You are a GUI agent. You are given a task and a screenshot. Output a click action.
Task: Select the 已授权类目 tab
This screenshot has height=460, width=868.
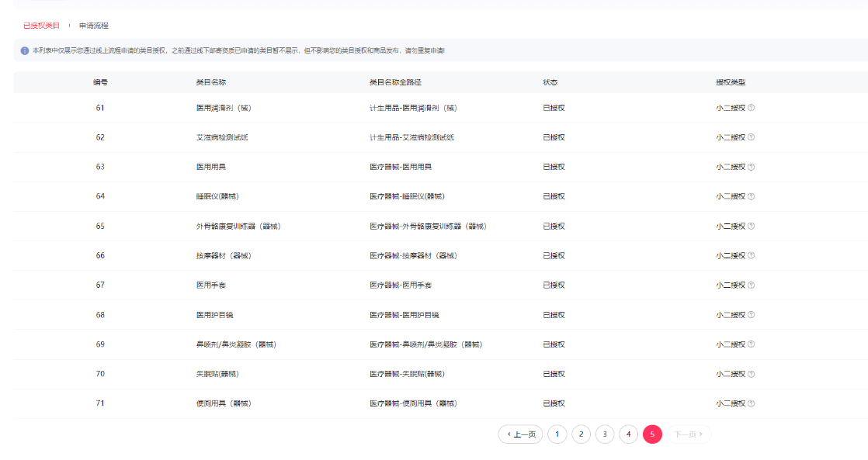coord(42,26)
